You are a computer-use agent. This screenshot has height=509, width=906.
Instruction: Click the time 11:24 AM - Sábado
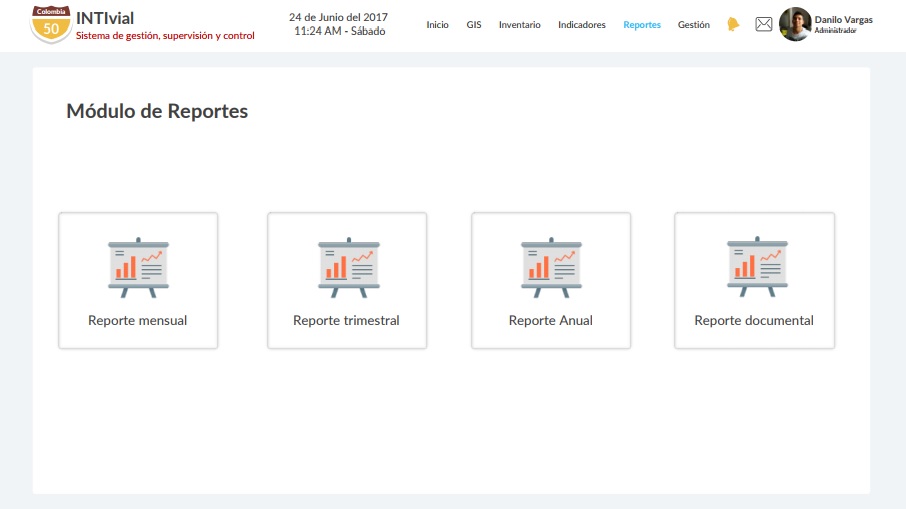(340, 31)
